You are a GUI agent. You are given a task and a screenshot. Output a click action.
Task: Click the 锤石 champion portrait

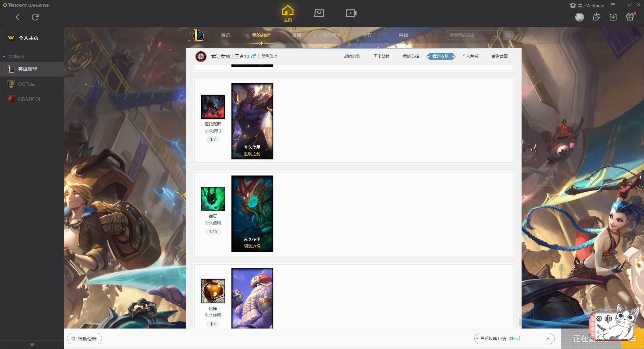pyautogui.click(x=213, y=199)
